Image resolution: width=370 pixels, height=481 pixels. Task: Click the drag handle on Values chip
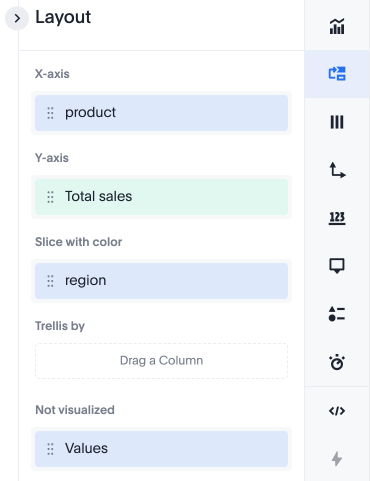50,449
